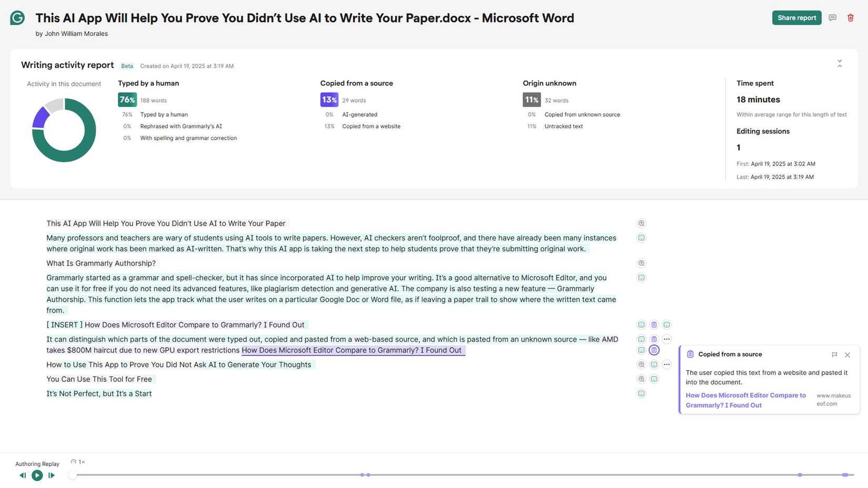Viewport: 868px width, 488px height.
Task: Skip forward in Authoring Replay
Action: point(52,475)
